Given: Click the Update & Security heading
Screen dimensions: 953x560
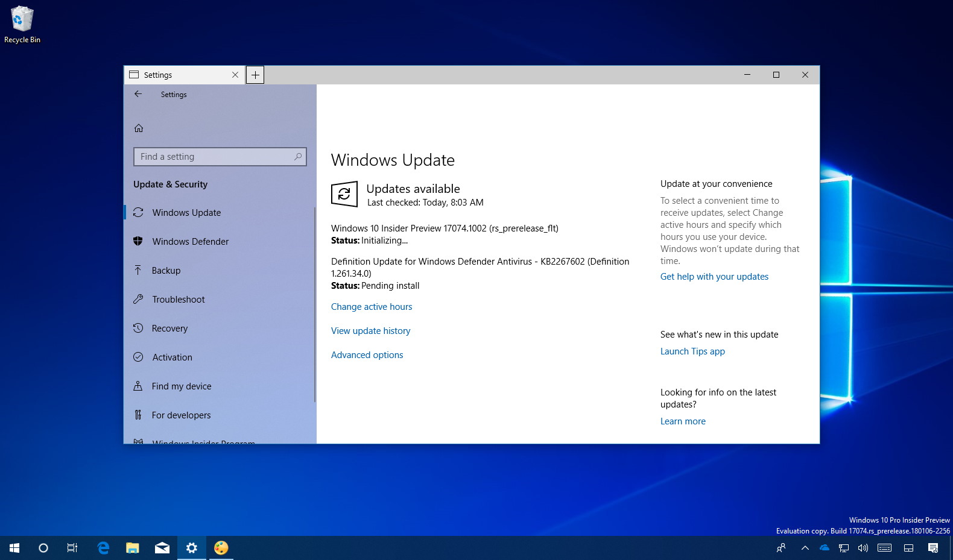Looking at the screenshot, I should [x=170, y=184].
